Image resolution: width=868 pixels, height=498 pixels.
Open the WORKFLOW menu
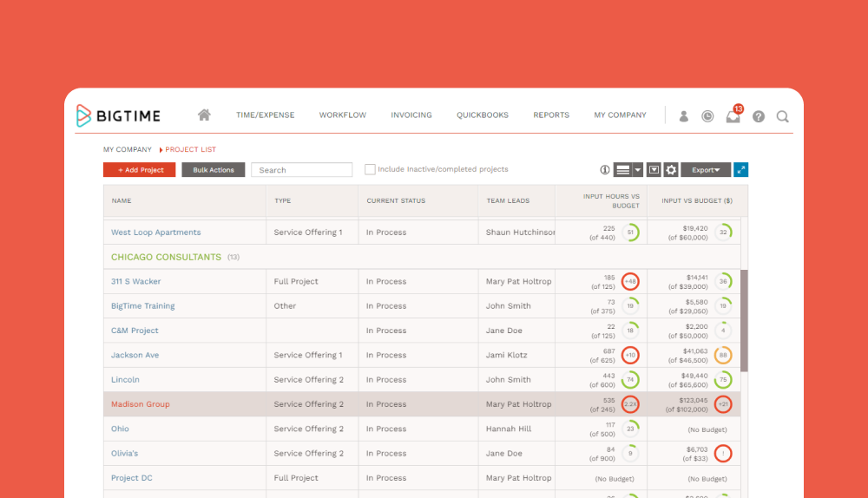(343, 115)
